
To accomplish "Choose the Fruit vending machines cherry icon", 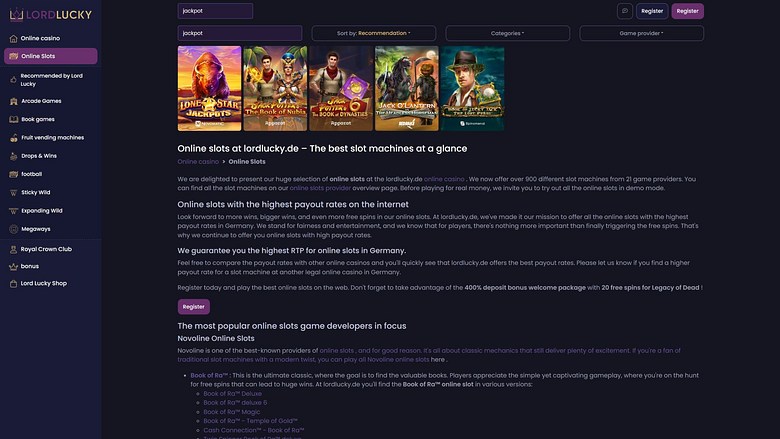I will click(x=13, y=138).
